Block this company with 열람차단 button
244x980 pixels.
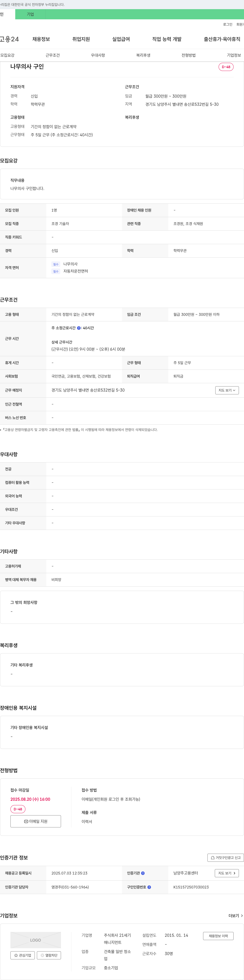click(49, 955)
